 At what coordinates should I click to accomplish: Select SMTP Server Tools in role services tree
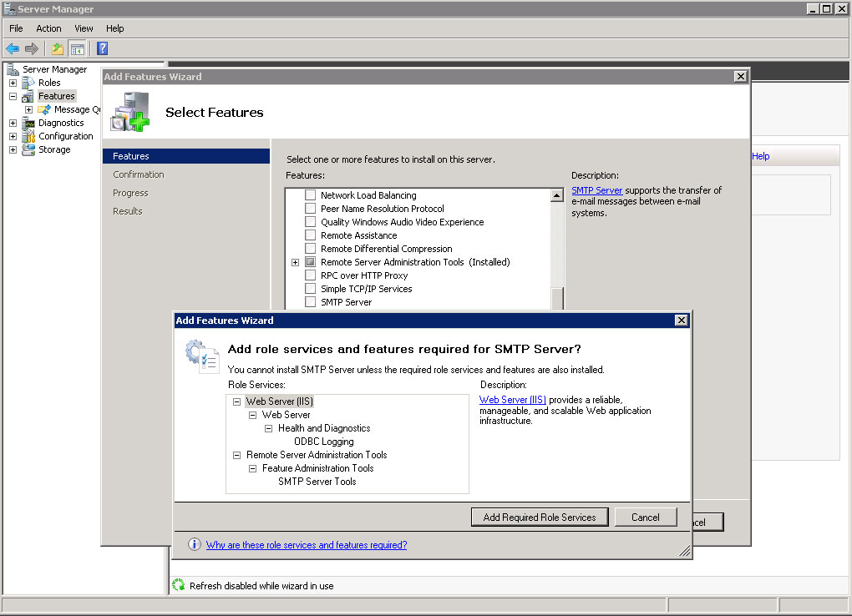(317, 482)
